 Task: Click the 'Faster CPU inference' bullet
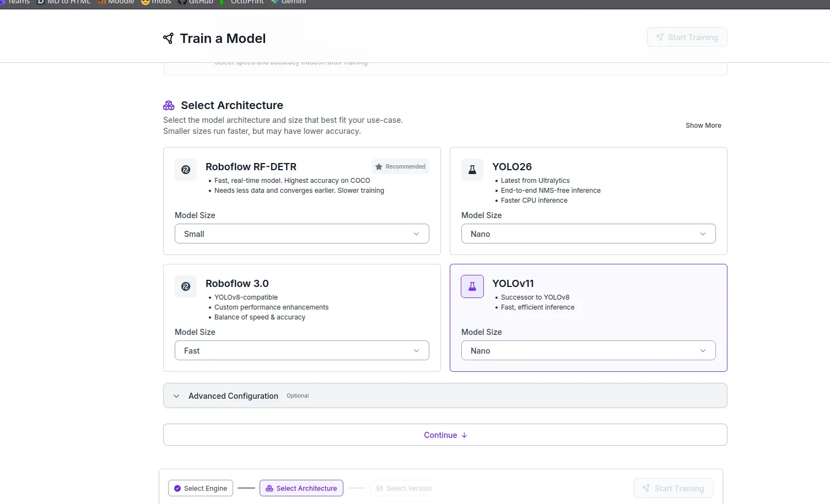[534, 200]
